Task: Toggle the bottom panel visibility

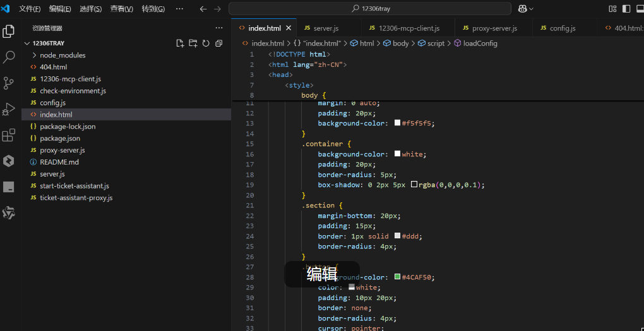Action: (x=639, y=9)
